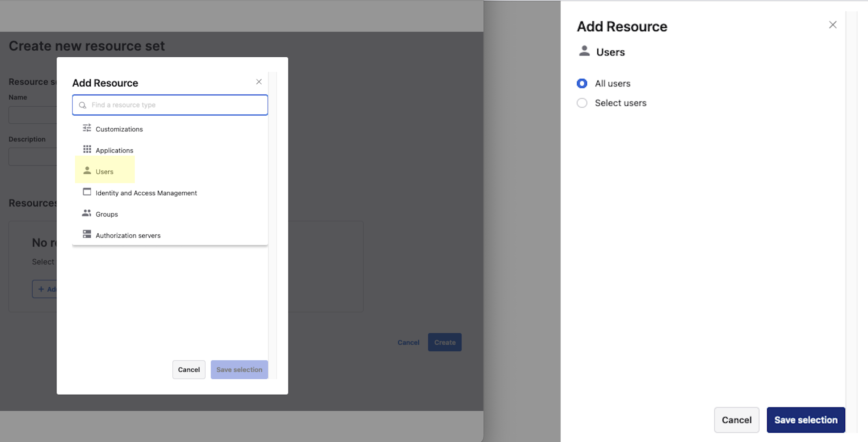Viewport: 868px width, 442px height.
Task: Click Cancel in the Add Resource modal
Action: coord(189,369)
